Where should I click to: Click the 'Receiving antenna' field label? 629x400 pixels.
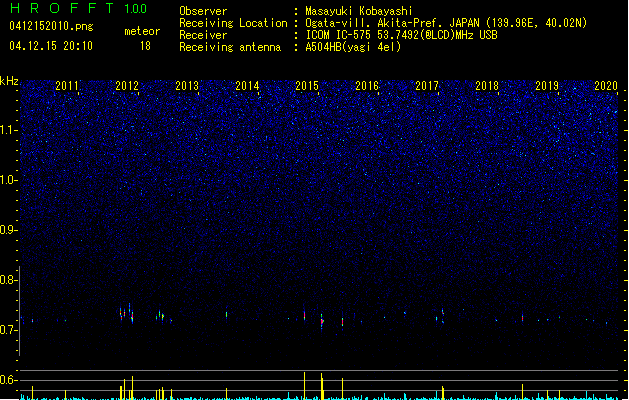[230, 47]
